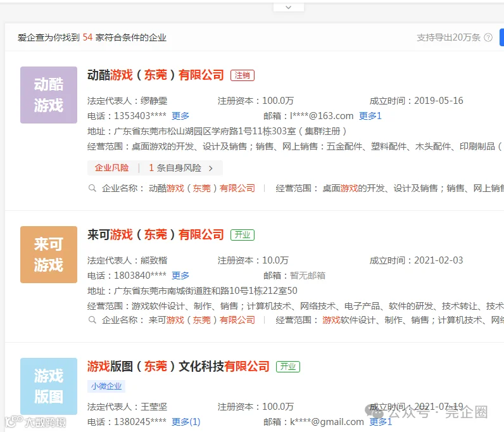Screen dimensions: 504x432
Task: Show more emails via 更多1 for 动酷游戏
Action: 370,116
